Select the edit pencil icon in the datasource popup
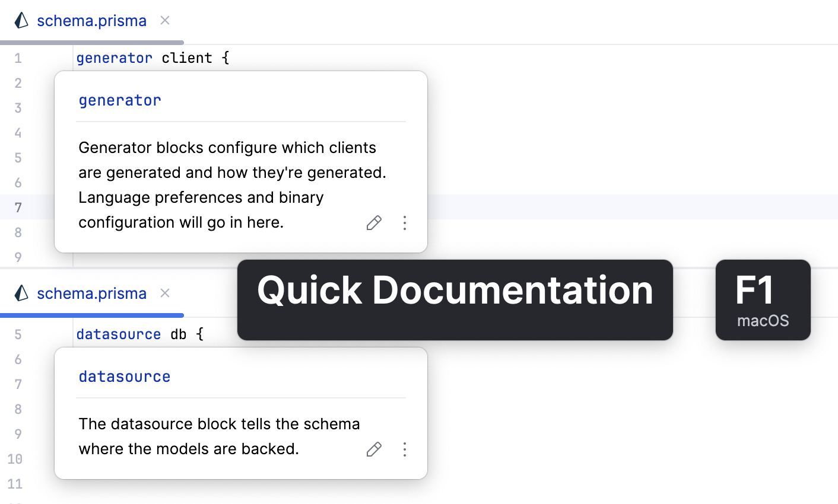 point(374,449)
